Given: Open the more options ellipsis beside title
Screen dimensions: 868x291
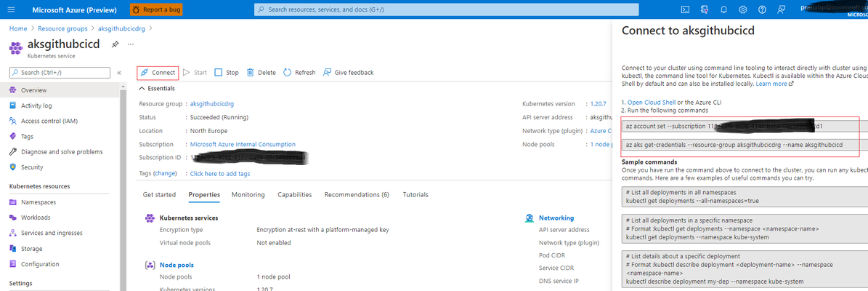Looking at the screenshot, I should (131, 44).
